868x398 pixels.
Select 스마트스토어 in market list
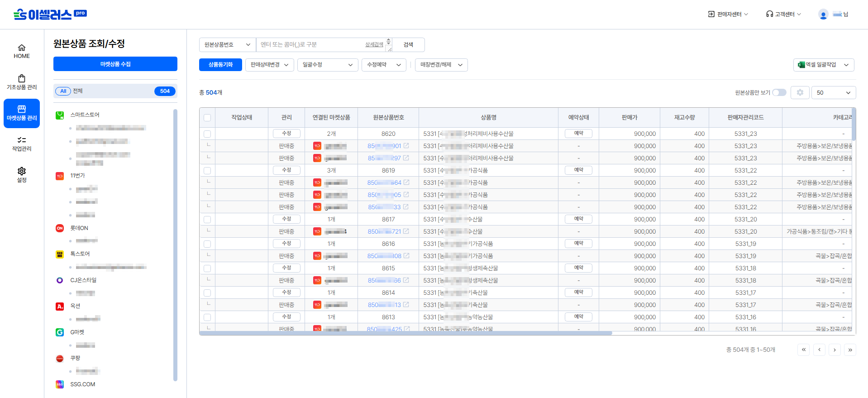click(x=85, y=115)
